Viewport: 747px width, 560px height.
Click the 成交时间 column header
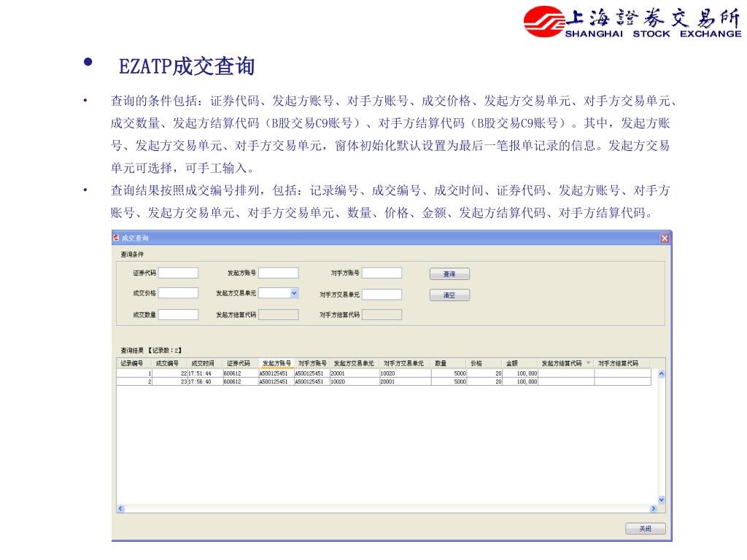pos(205,363)
